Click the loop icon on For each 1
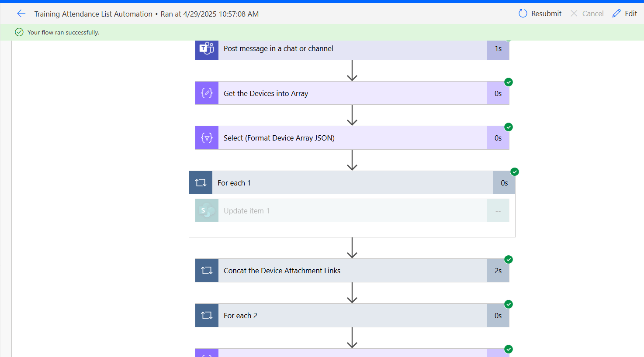The width and height of the screenshot is (644, 357). pyautogui.click(x=200, y=182)
